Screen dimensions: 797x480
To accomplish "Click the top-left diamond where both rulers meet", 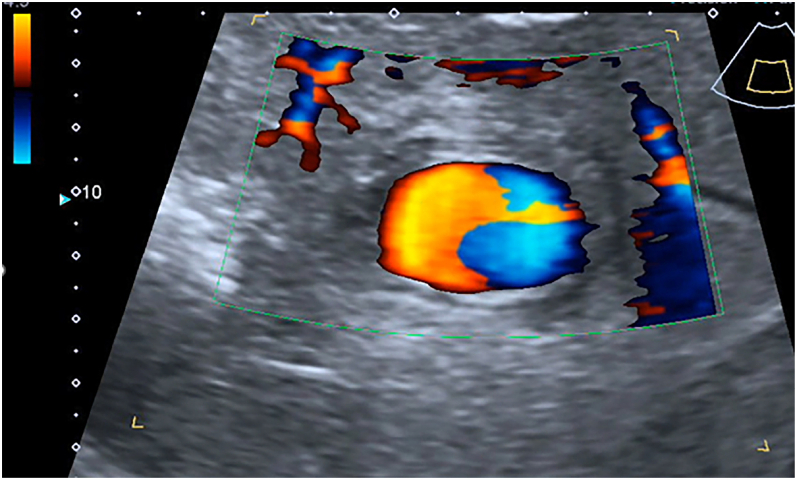I will pyautogui.click(x=76, y=13).
